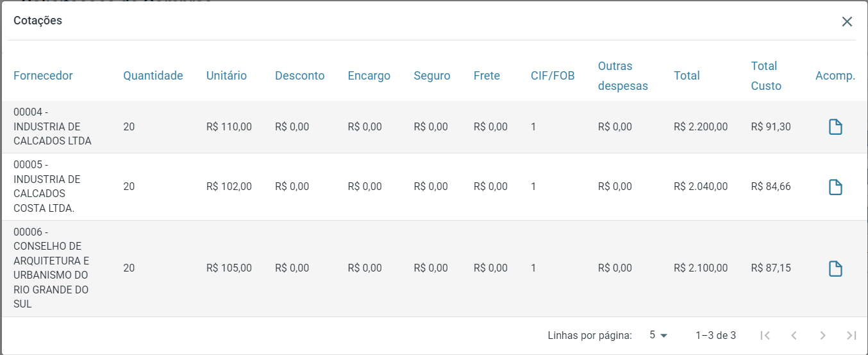Close the Cotações dialog

(x=847, y=22)
